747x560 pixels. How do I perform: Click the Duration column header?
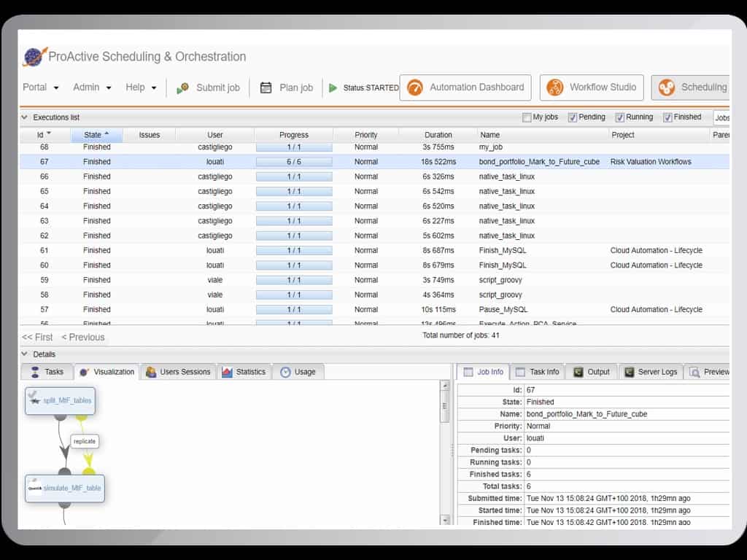pyautogui.click(x=438, y=135)
